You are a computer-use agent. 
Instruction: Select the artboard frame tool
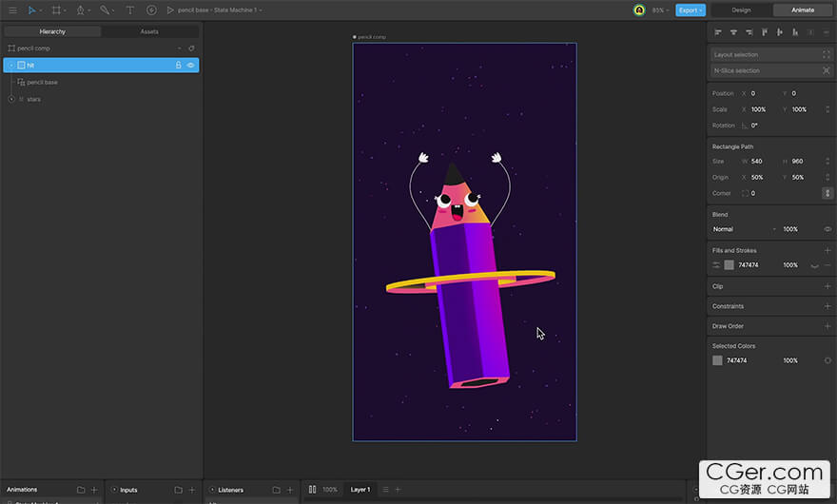click(x=56, y=10)
